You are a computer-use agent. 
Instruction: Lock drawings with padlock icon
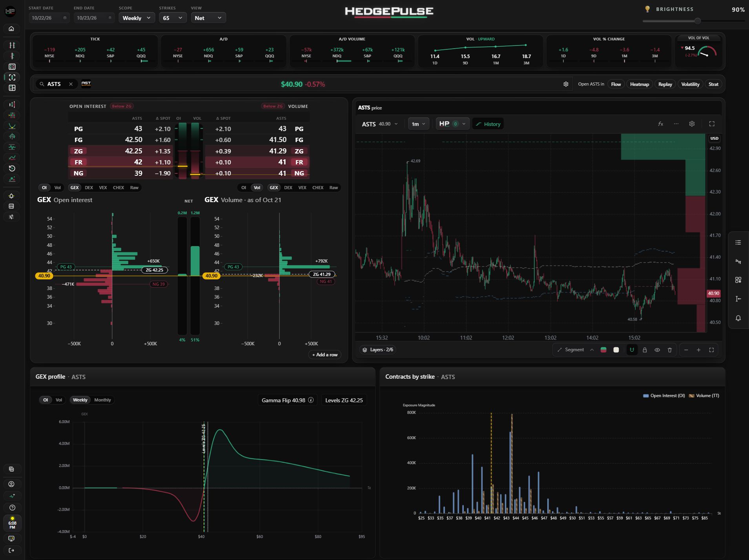(x=645, y=350)
